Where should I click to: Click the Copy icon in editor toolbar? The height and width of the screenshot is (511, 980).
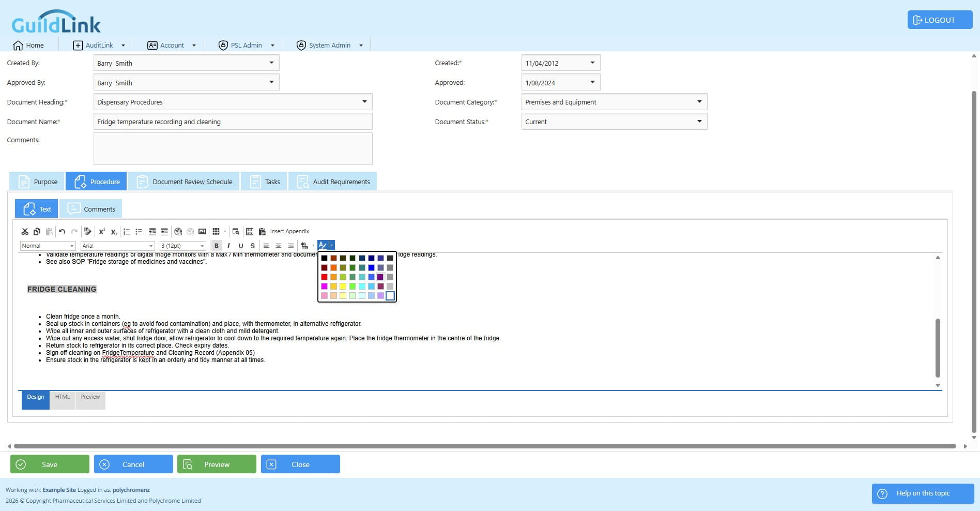point(37,232)
